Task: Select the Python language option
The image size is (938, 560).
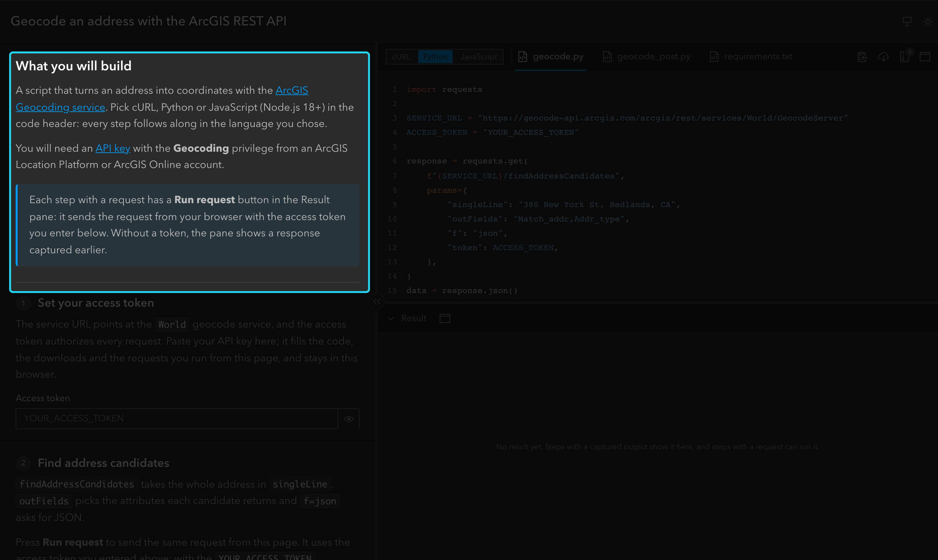Action: coord(435,57)
